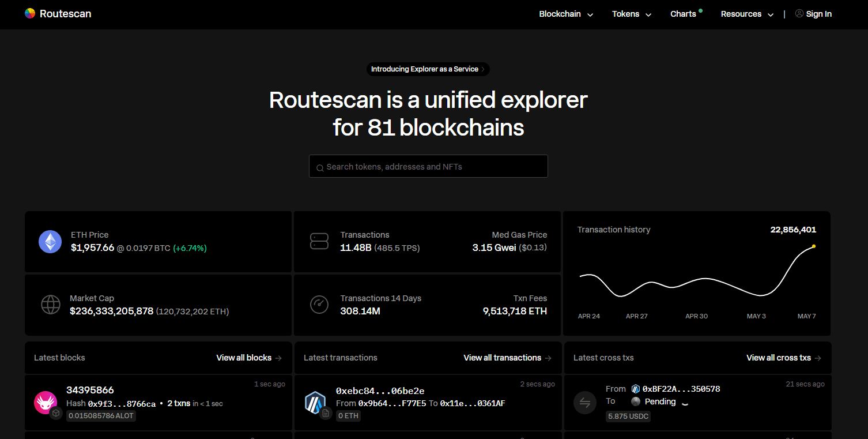Click the 11.48B transactions value

356,247
